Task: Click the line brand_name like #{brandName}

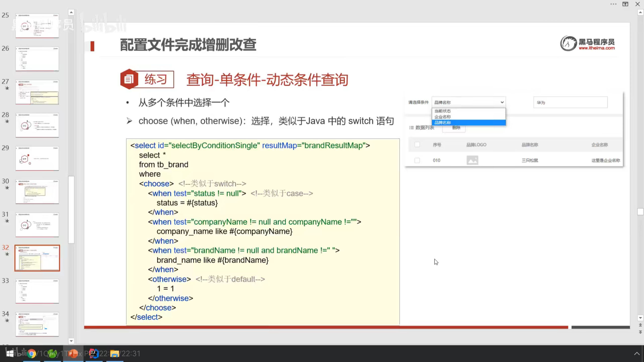Action: coord(213,260)
